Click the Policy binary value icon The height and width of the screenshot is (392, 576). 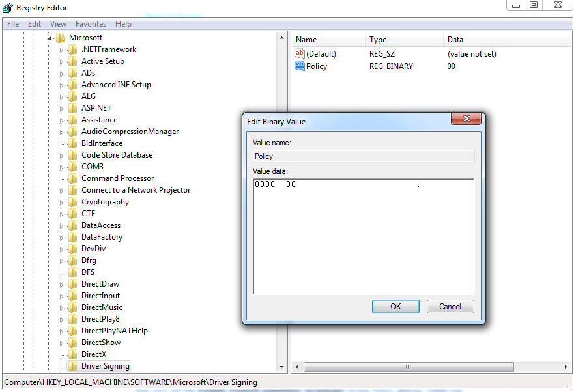click(300, 66)
